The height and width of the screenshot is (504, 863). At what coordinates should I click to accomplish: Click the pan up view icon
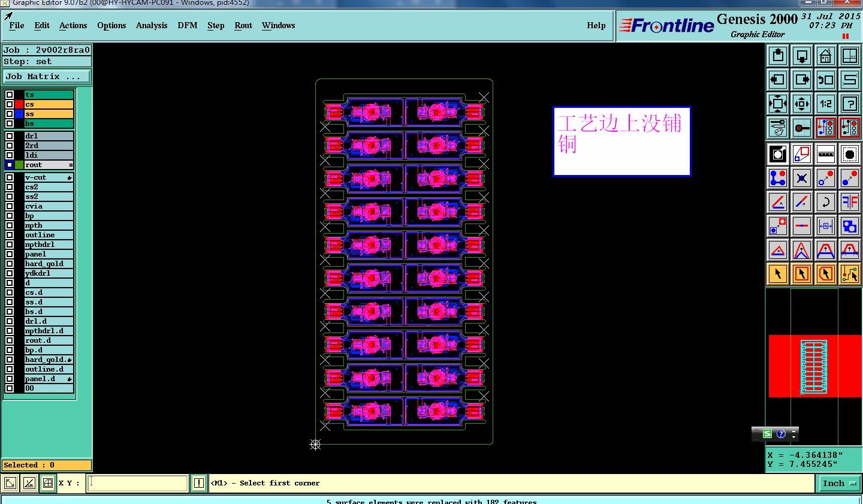(x=778, y=56)
